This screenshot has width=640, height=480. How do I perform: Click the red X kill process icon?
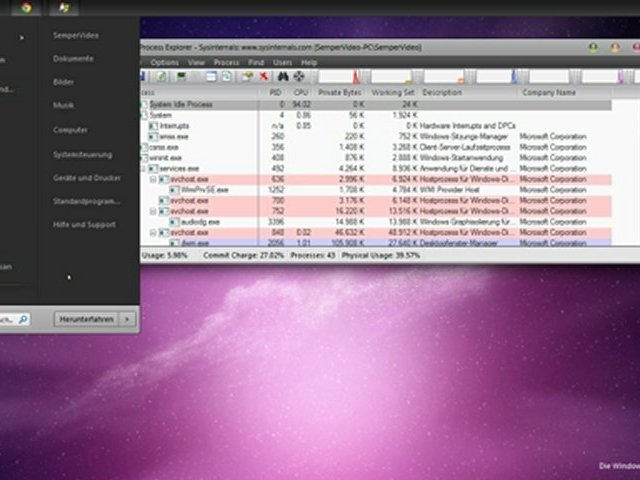click(x=264, y=76)
